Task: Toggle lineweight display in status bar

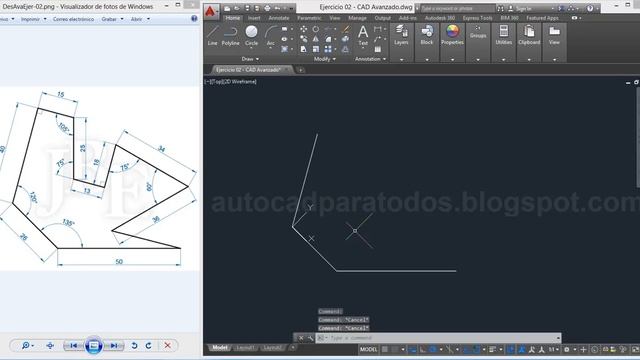Action: (x=492, y=349)
